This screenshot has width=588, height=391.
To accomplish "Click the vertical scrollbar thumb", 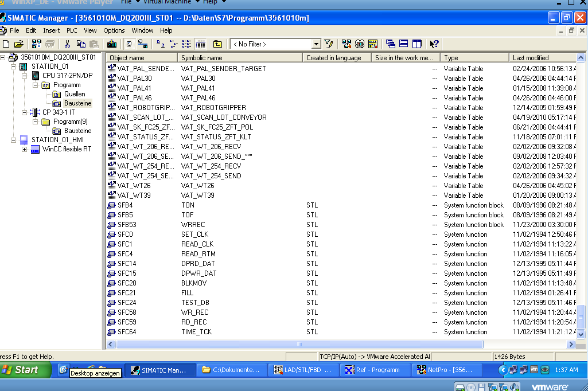I will pyautogui.click(x=581, y=317).
